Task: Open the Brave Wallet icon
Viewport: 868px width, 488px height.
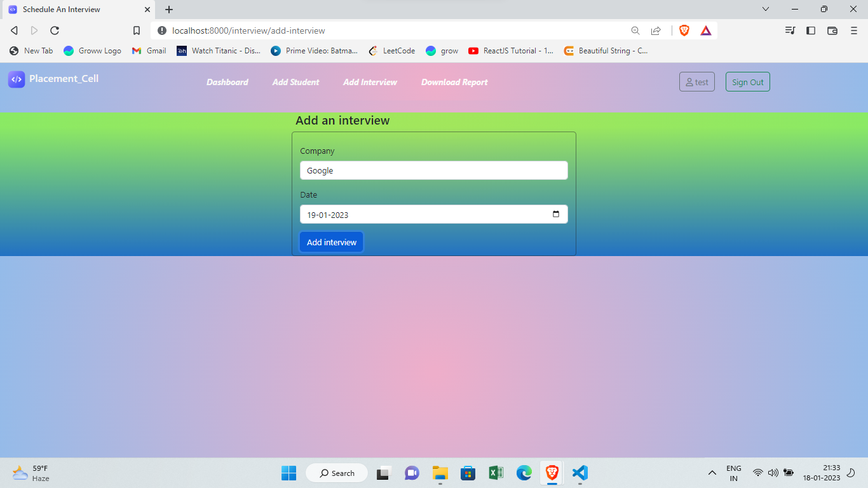Action: [x=832, y=30]
